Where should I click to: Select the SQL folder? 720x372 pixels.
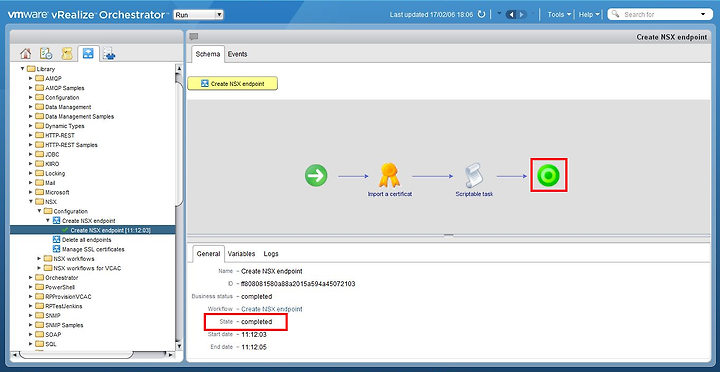pyautogui.click(x=51, y=344)
